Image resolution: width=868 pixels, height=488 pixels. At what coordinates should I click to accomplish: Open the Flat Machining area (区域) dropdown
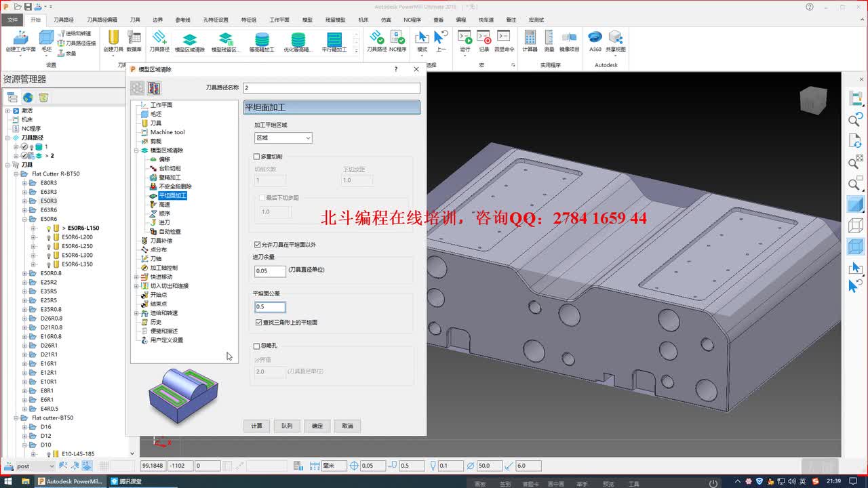283,138
